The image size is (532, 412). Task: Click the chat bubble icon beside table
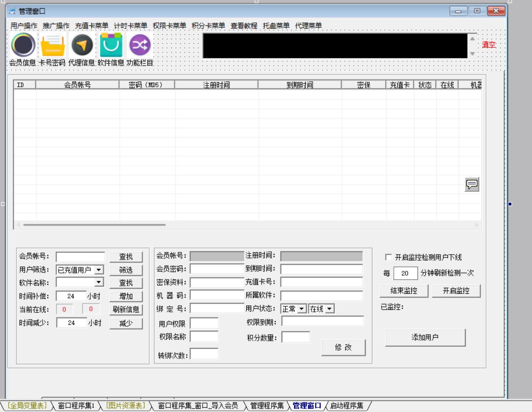472,184
